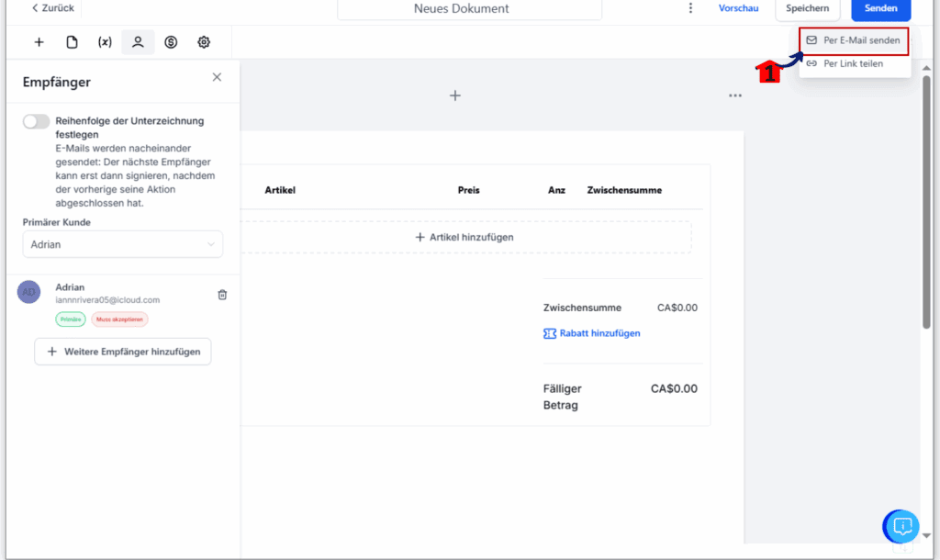940x560 pixels.
Task: Open the pricing dollar icon
Action: (x=171, y=42)
